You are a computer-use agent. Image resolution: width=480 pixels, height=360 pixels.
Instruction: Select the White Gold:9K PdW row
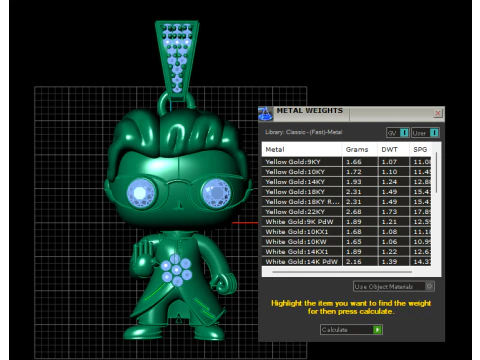point(346,222)
